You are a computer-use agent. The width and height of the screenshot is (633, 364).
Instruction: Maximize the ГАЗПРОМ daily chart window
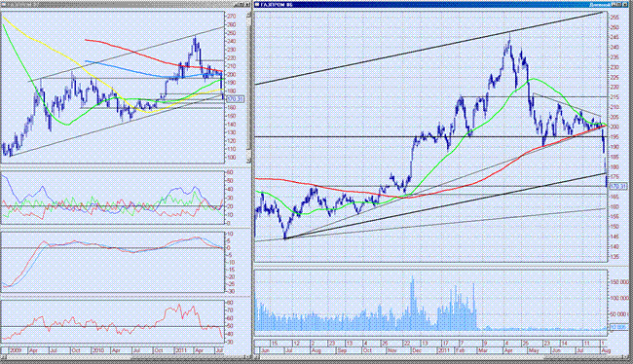(x=618, y=5)
